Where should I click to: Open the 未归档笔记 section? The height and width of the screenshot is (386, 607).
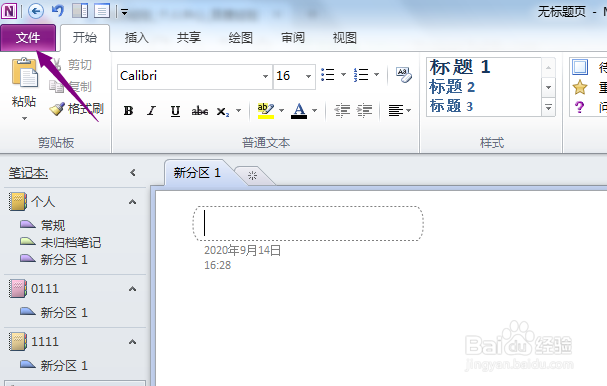pyautogui.click(x=71, y=242)
